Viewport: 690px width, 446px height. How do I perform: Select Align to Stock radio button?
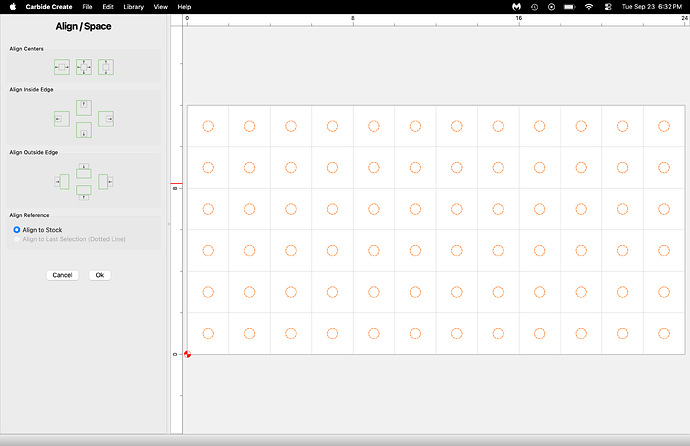[17, 230]
